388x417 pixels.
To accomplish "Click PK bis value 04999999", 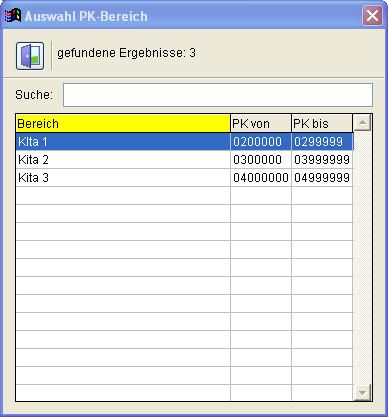I will point(322,178).
